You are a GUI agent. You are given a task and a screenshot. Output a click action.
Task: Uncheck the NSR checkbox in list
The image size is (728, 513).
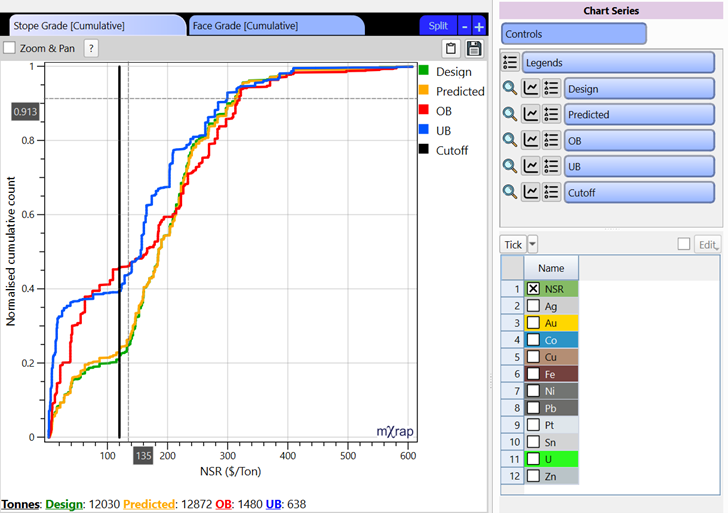pos(533,289)
